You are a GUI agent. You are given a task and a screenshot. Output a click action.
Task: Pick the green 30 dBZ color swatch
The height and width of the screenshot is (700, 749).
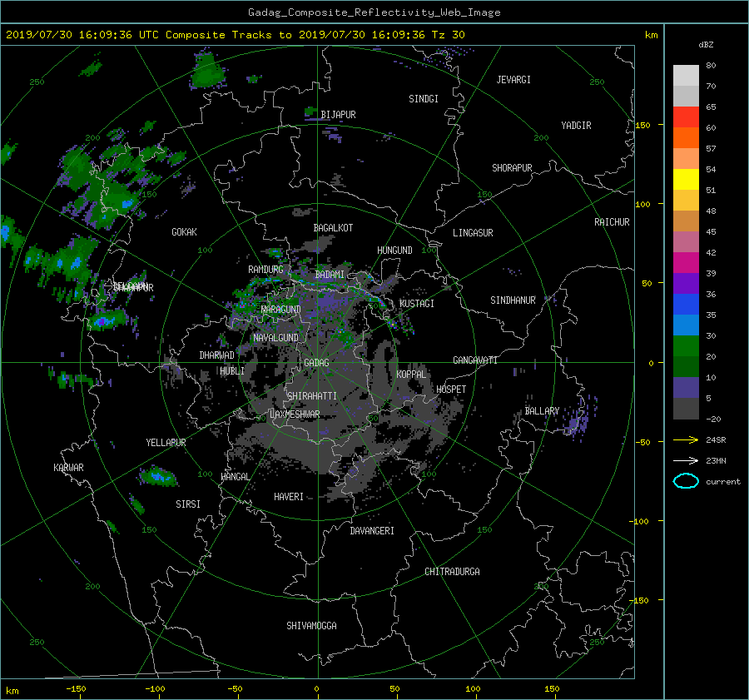point(686,346)
